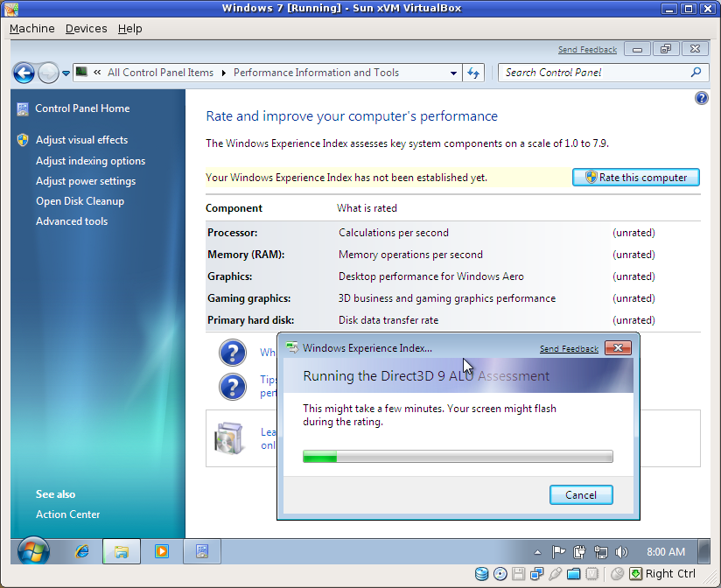Click the Control Panel help question mark

(701, 97)
